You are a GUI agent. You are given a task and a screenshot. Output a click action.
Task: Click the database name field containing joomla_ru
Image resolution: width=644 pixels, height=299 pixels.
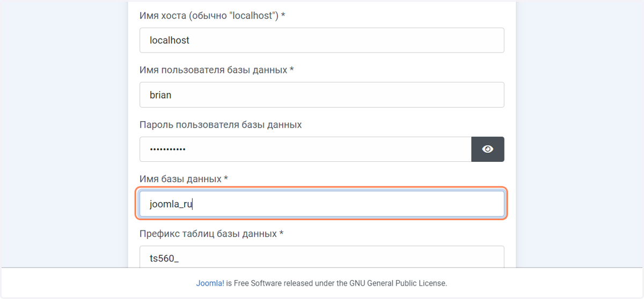click(322, 204)
